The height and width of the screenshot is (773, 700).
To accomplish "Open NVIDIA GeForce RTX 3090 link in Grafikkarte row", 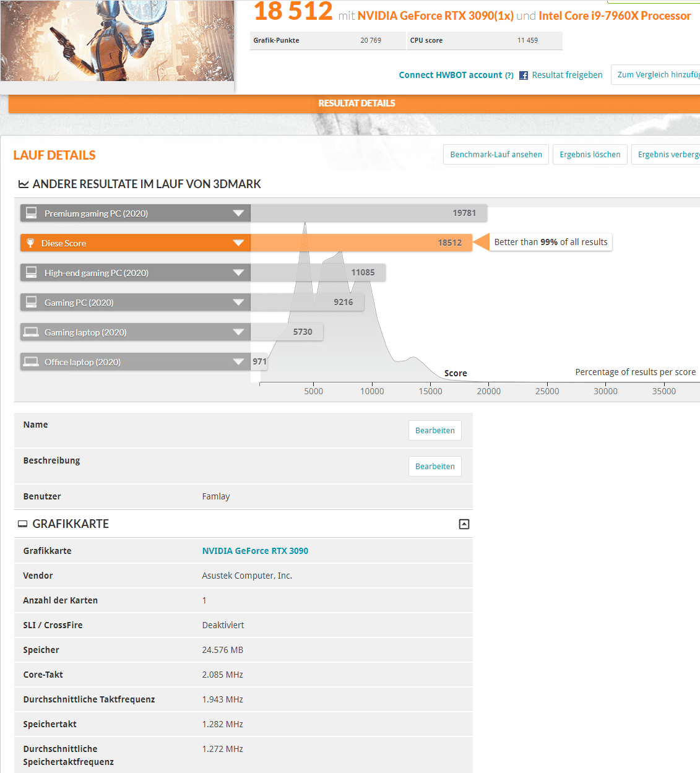I will (255, 551).
